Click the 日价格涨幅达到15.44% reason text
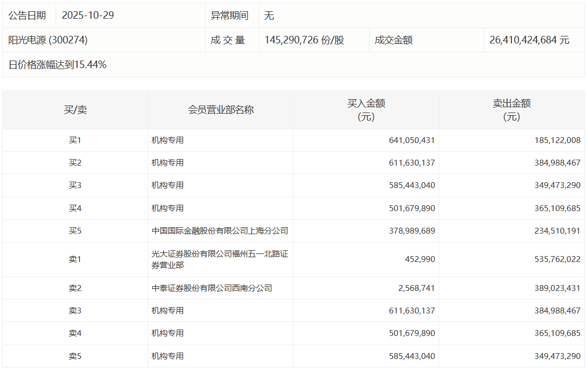Image resolution: width=588 pixels, height=374 pixels. [x=57, y=65]
